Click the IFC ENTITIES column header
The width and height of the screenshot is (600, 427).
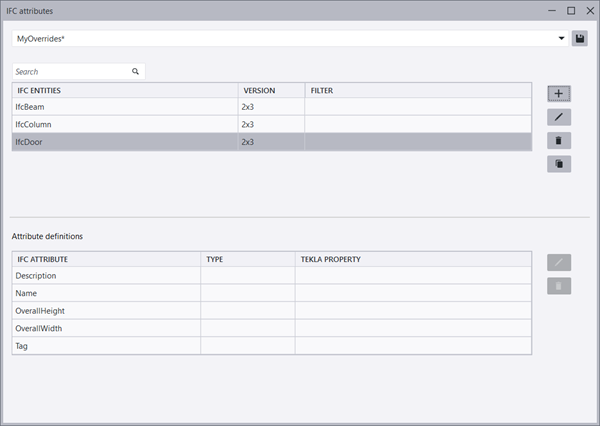[125, 90]
